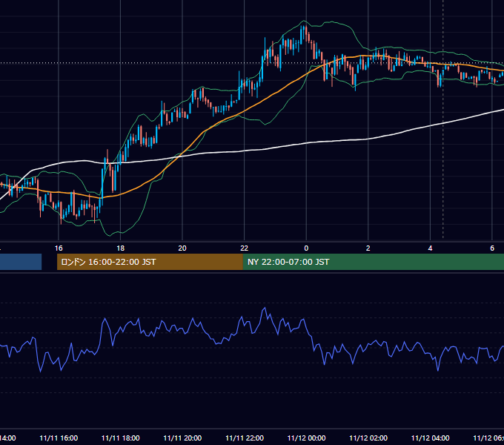The image size is (504, 445).
Task: Click the "11/11 16:00" date label
Action: click(59, 438)
